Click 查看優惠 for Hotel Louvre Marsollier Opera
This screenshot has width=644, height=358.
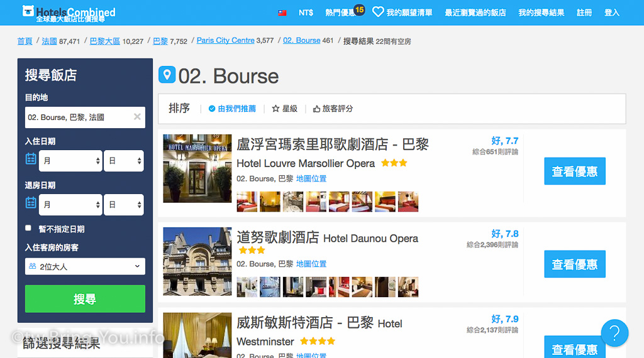pyautogui.click(x=575, y=171)
